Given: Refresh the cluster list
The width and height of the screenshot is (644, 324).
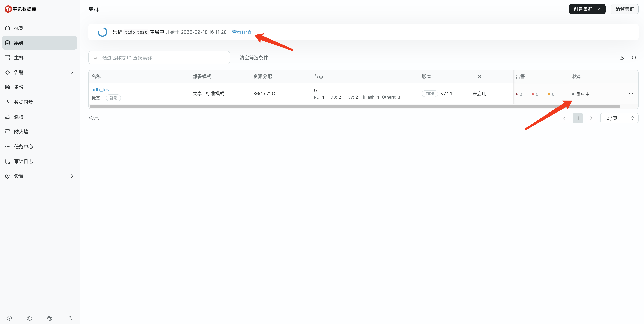Looking at the screenshot, I should tap(634, 57).
